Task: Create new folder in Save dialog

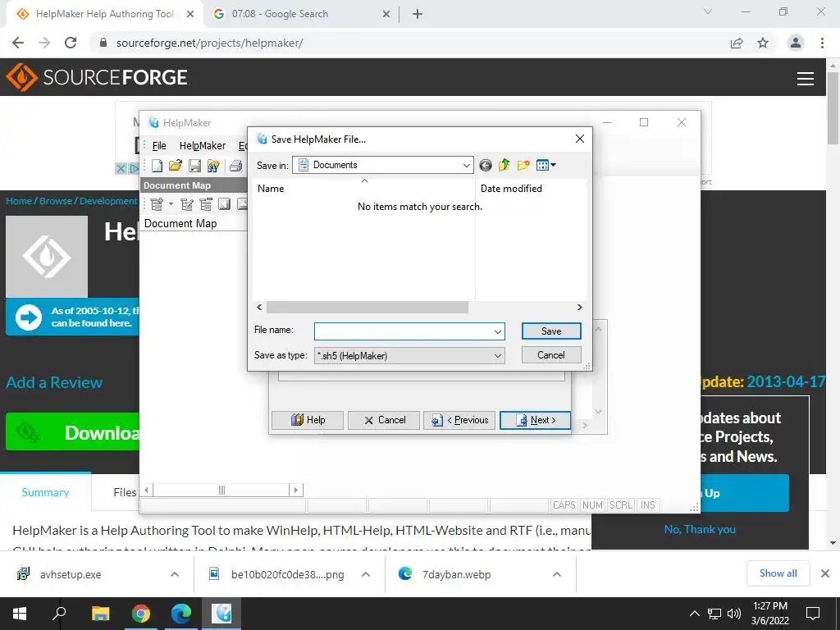Action: pos(523,165)
